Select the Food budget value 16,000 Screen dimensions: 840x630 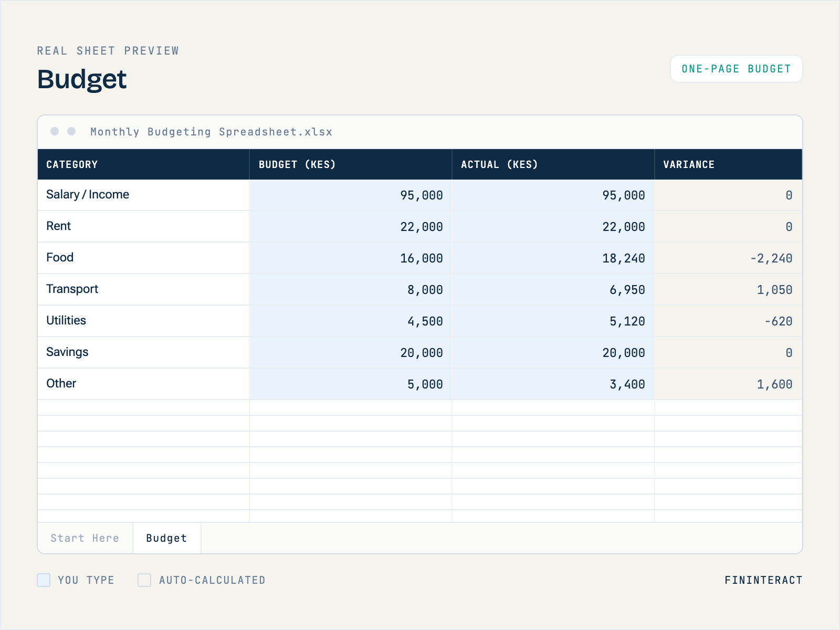(422, 258)
